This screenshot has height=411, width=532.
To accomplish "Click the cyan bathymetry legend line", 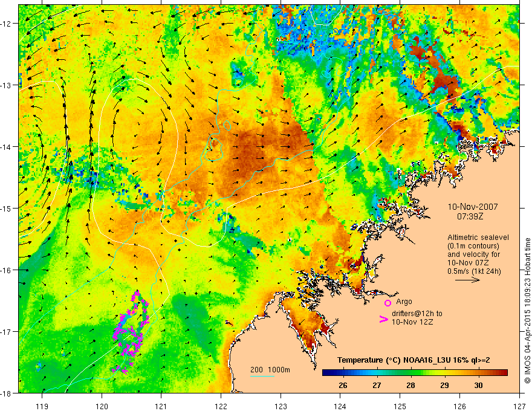I will point(262,376).
